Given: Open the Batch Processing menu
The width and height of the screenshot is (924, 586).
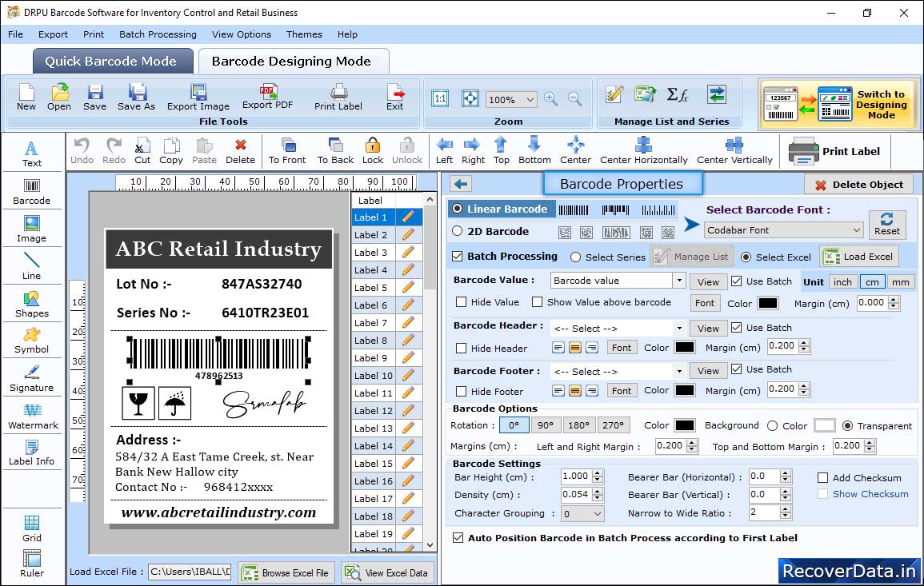Looking at the screenshot, I should [x=158, y=34].
